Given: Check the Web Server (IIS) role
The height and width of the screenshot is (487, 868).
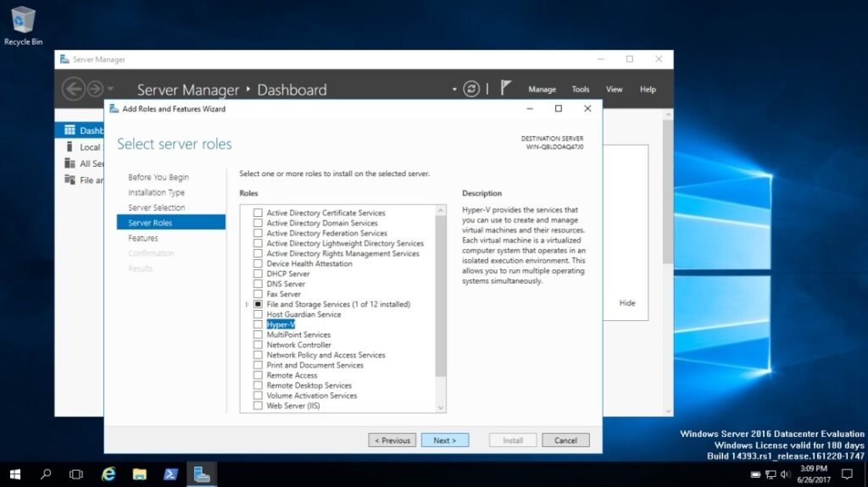Looking at the screenshot, I should click(258, 406).
